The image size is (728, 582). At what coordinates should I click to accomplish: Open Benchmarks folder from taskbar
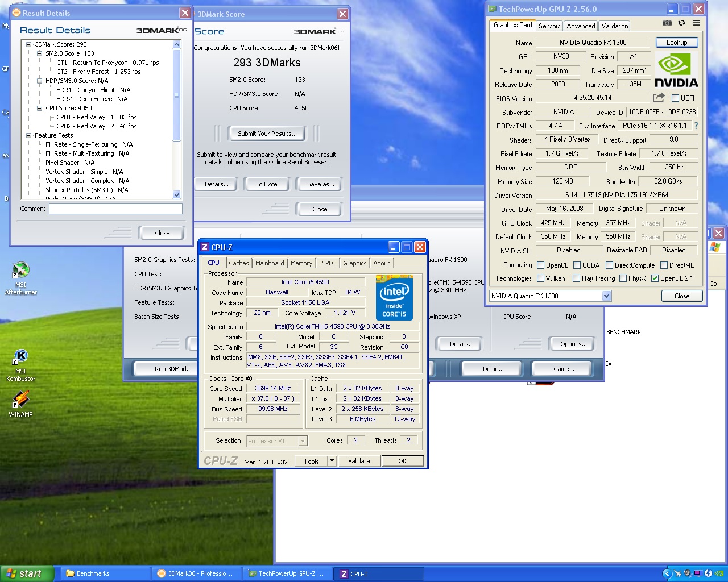(x=106, y=573)
